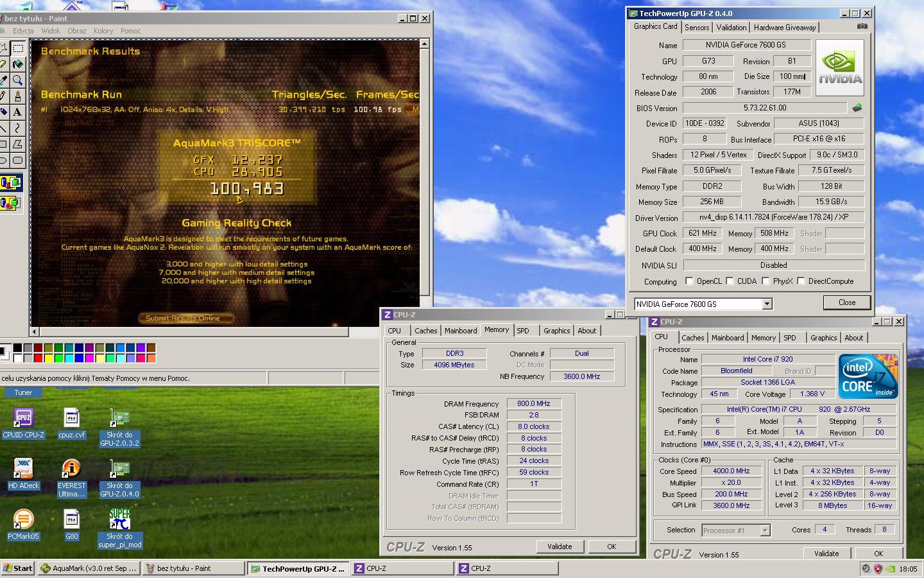This screenshot has width=924, height=578.
Task: Select the Rounded Rectangle tool
Action: tap(18, 160)
